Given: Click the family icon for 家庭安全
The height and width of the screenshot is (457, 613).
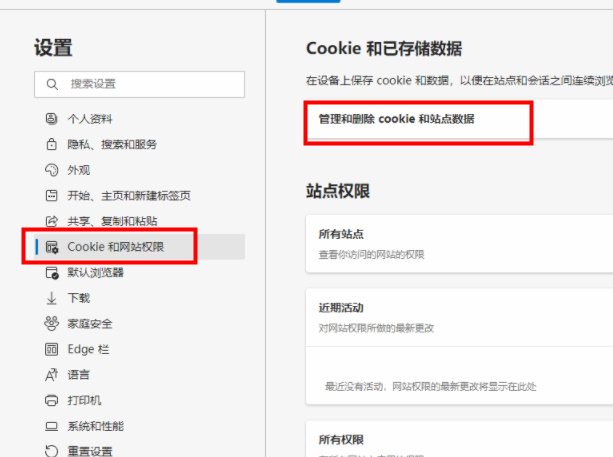Looking at the screenshot, I should click(x=51, y=323).
